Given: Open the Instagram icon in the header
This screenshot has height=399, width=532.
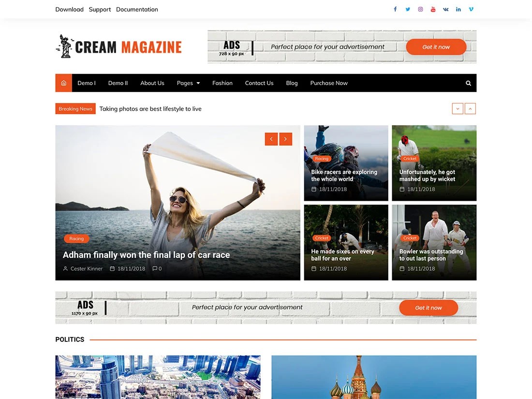Looking at the screenshot, I should coord(420,9).
